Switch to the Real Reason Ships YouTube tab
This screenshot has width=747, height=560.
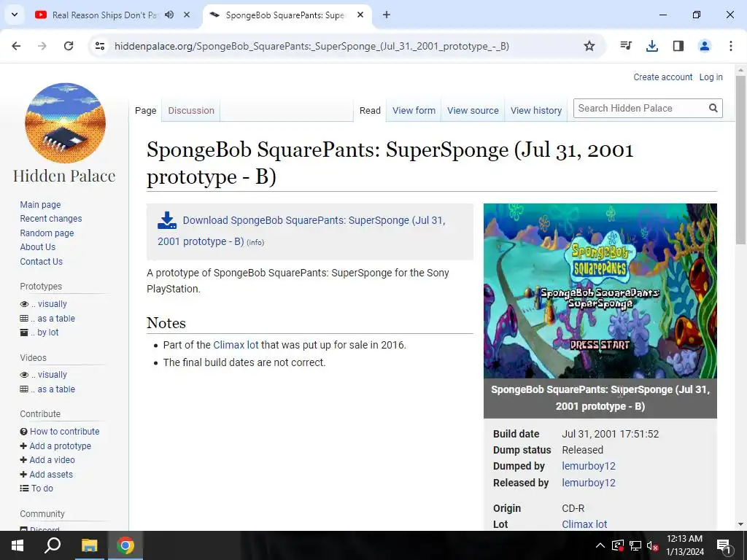point(103,15)
